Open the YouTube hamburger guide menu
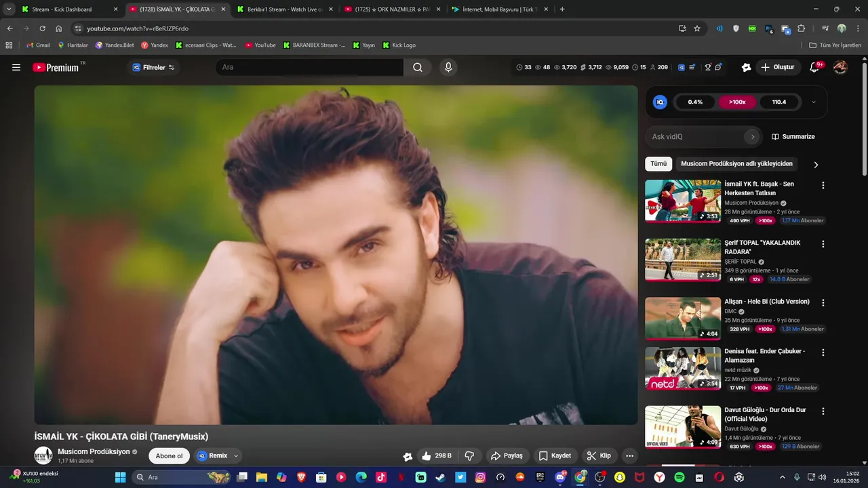Viewport: 868px width, 488px height. [x=16, y=67]
